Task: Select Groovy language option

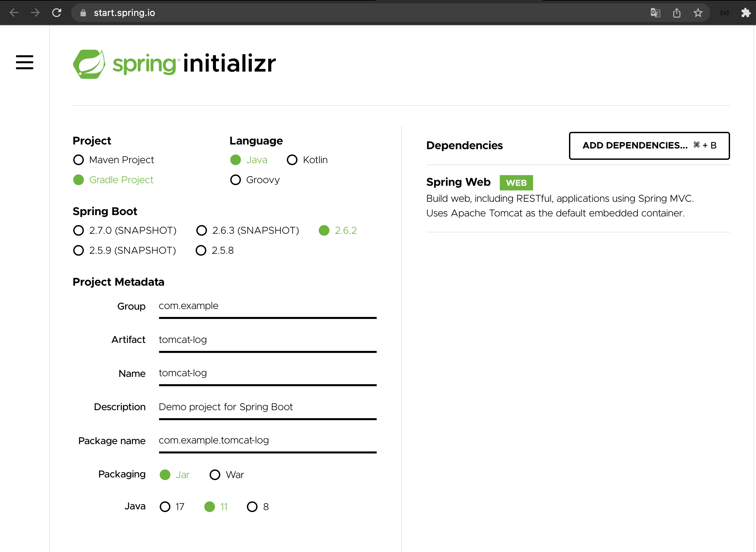Action: click(235, 180)
